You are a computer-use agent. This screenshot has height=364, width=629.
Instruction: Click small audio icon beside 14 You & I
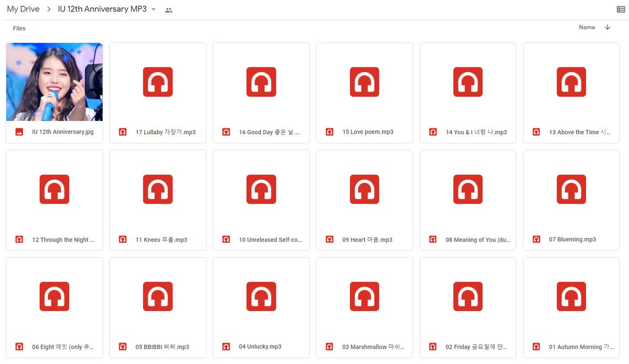coord(433,132)
